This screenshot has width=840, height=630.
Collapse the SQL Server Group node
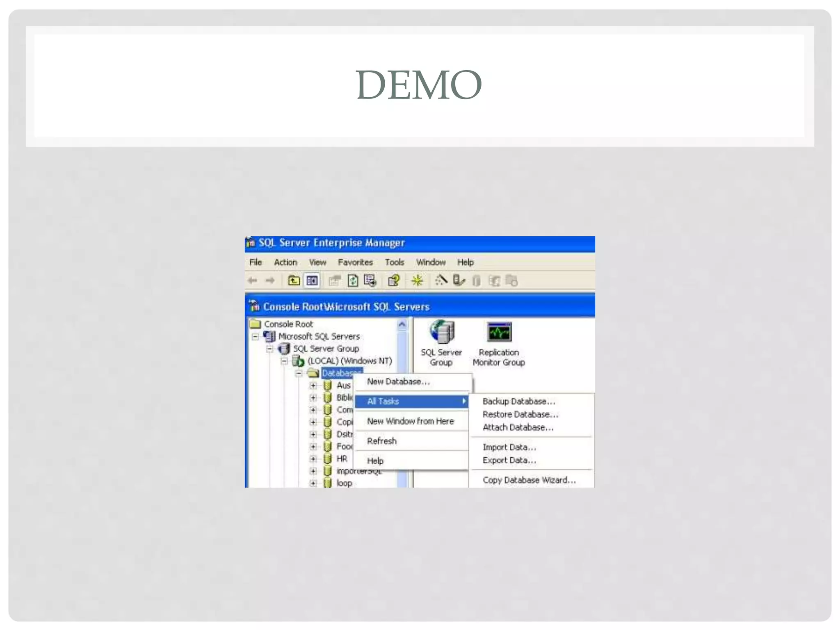coord(269,349)
